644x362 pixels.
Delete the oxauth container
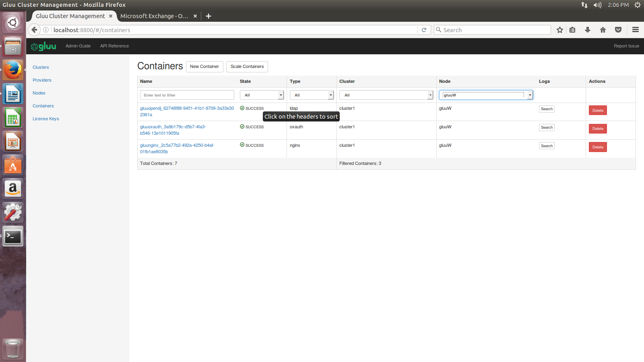point(598,129)
